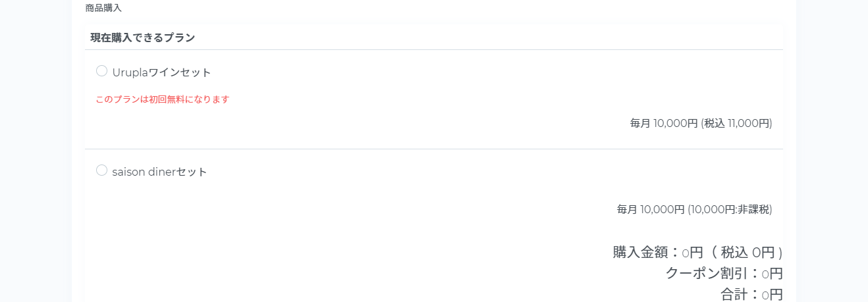The height and width of the screenshot is (302, 868).
Task: Click the 税込 11,000円 amount in the Urupla row
Action: pos(737,123)
